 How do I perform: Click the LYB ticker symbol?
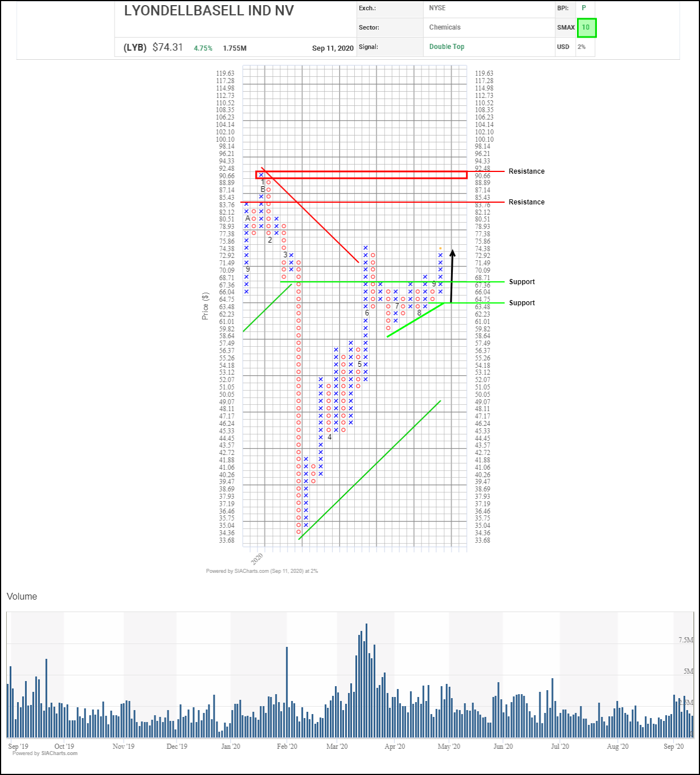[x=135, y=48]
